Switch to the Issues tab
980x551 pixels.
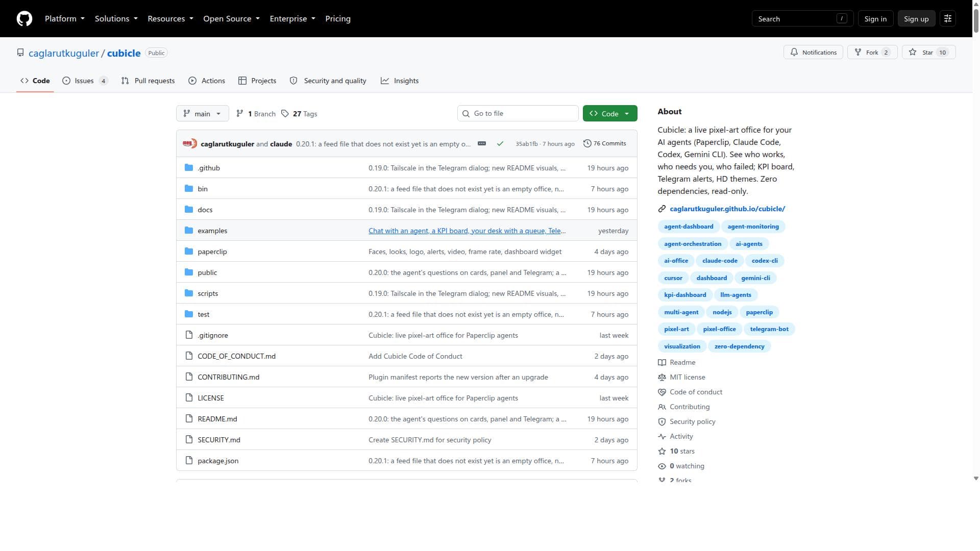coord(85,81)
